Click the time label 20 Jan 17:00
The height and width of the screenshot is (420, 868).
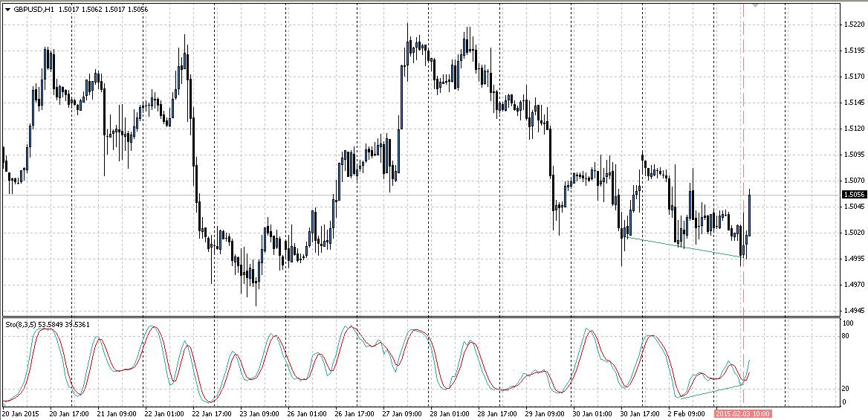tap(68, 414)
